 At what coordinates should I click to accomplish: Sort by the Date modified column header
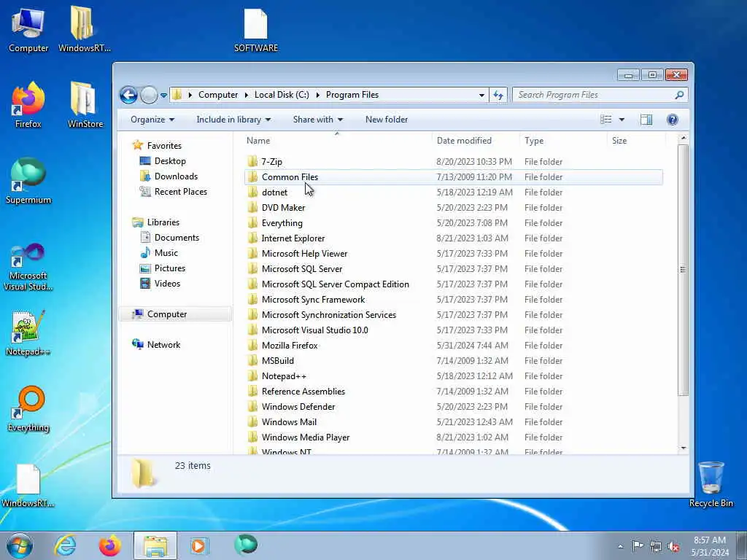click(476, 141)
